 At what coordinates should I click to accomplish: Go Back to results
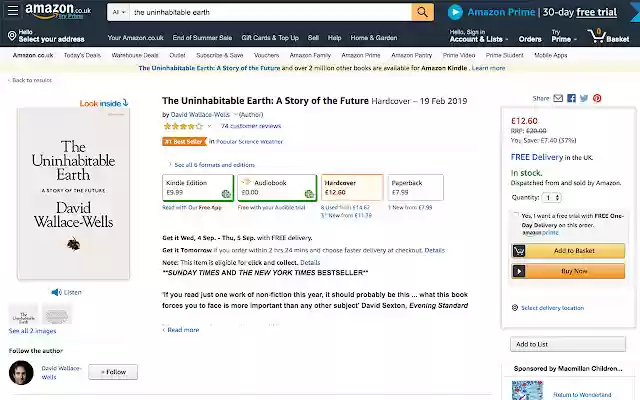[x=30, y=80]
